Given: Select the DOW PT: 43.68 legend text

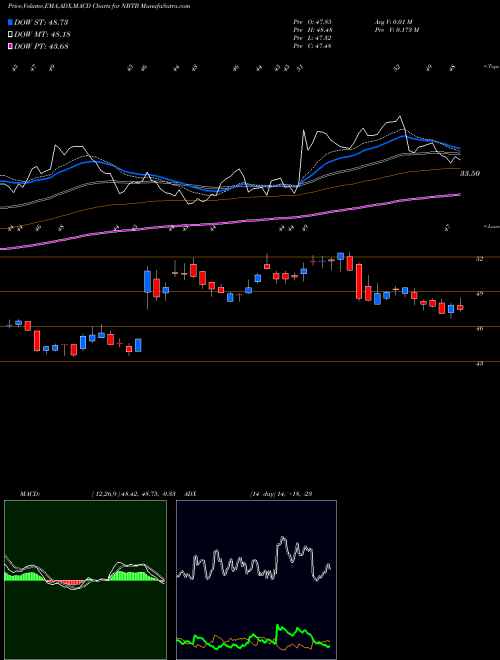Looking at the screenshot, I should pos(41,46).
